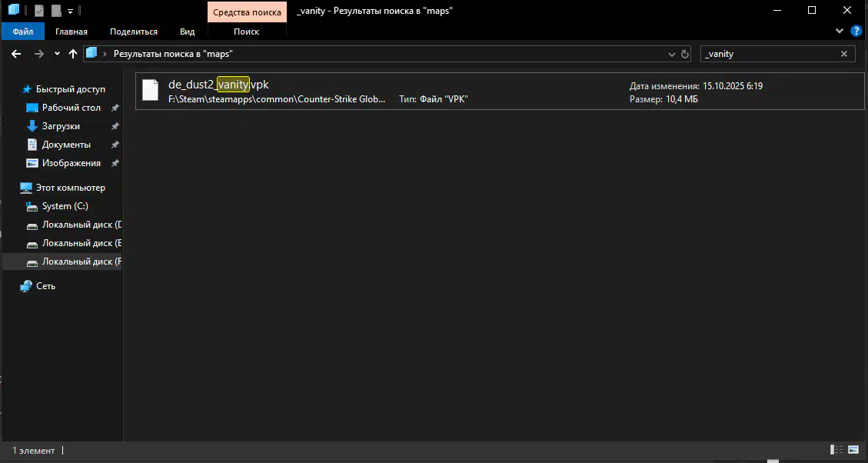Select the de_dust2_vanity.vpk file
Image resolution: width=868 pixels, height=463 pixels.
[x=218, y=85]
